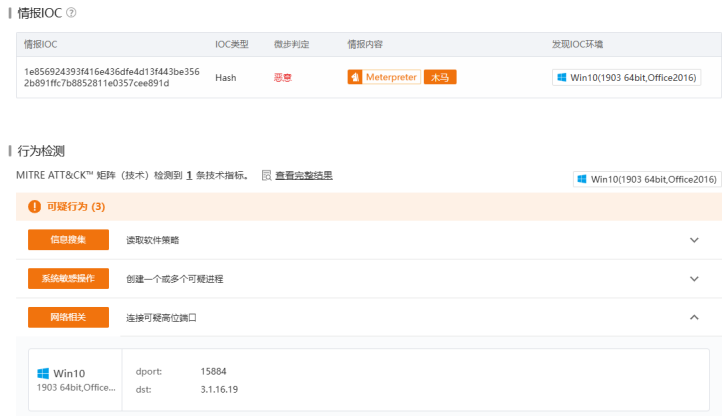
Task: Open the 查看完整结果 link
Action: tap(304, 175)
